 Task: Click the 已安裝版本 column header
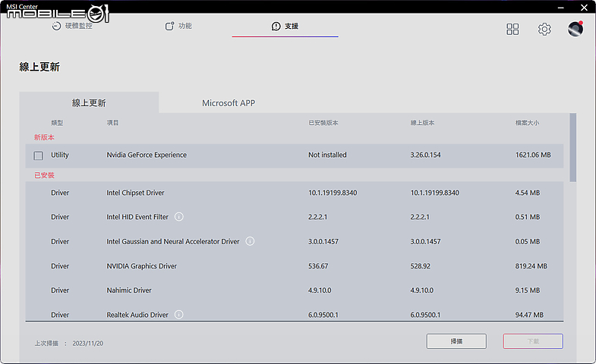click(323, 123)
